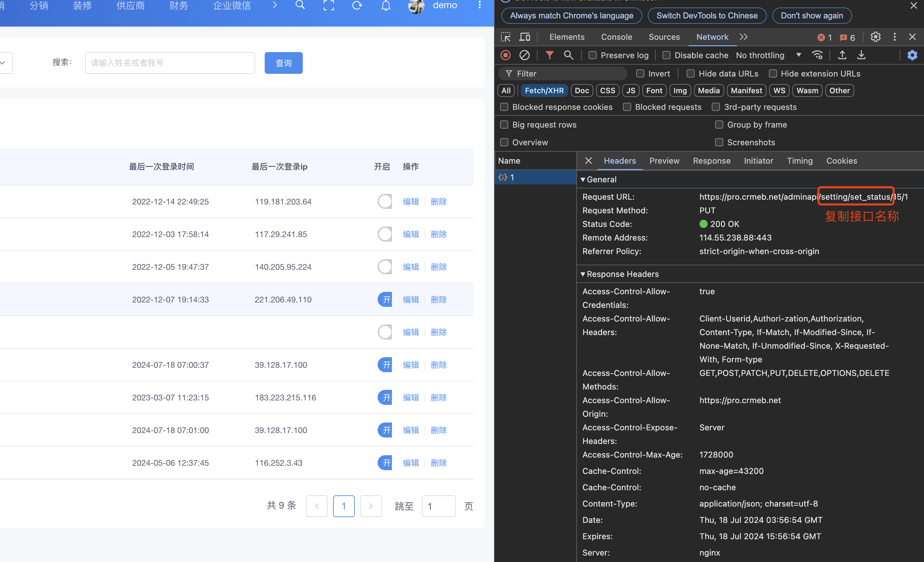Enable Screenshots checkbox
The width and height of the screenshot is (924, 562).
coord(719,143)
